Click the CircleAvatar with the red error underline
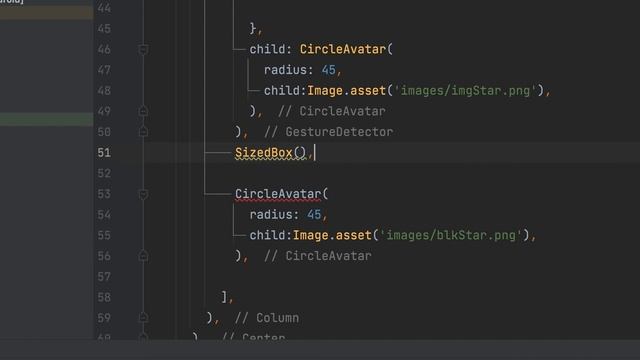Screen dimensions: 640x360 point(278,194)
